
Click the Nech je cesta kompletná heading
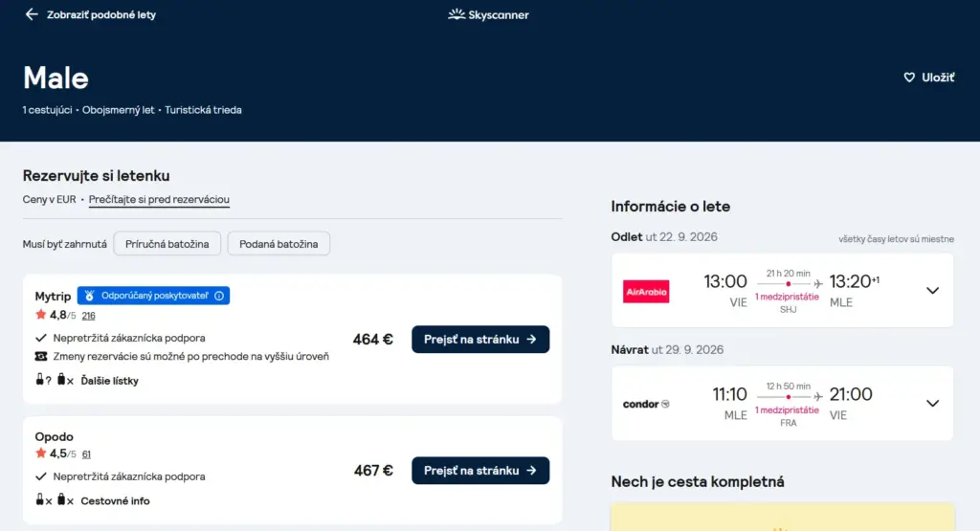(698, 481)
